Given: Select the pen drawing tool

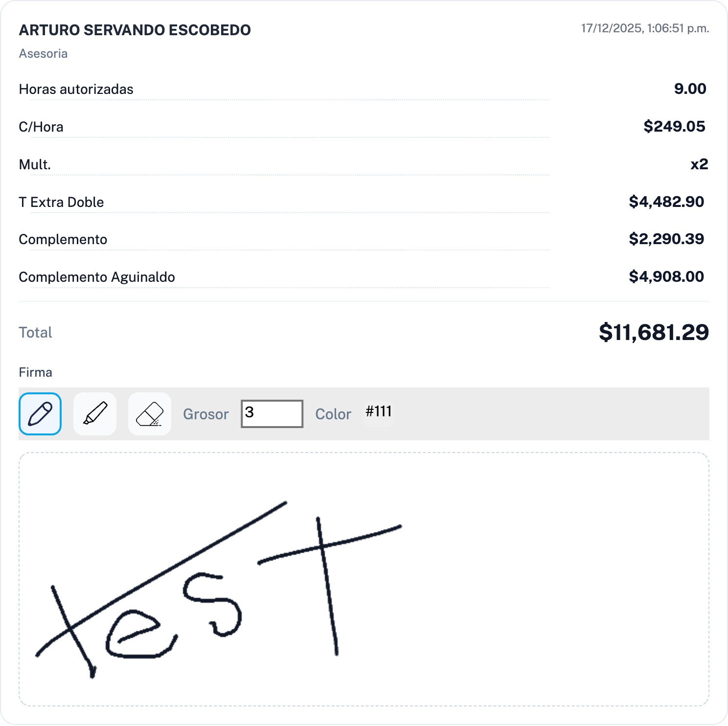Looking at the screenshot, I should click(x=40, y=414).
